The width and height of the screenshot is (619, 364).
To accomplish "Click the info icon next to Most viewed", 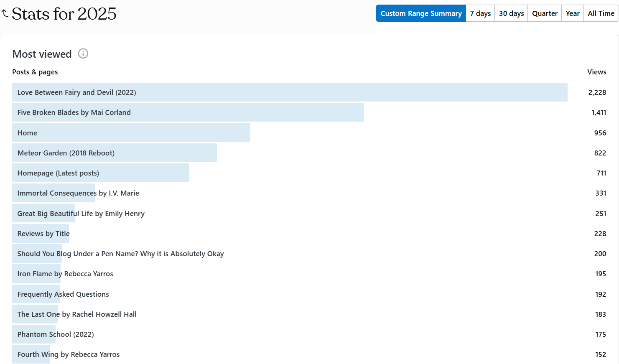I will click(x=83, y=54).
